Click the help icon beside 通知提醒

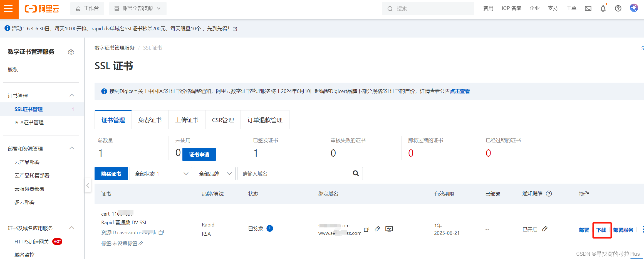[549, 194]
